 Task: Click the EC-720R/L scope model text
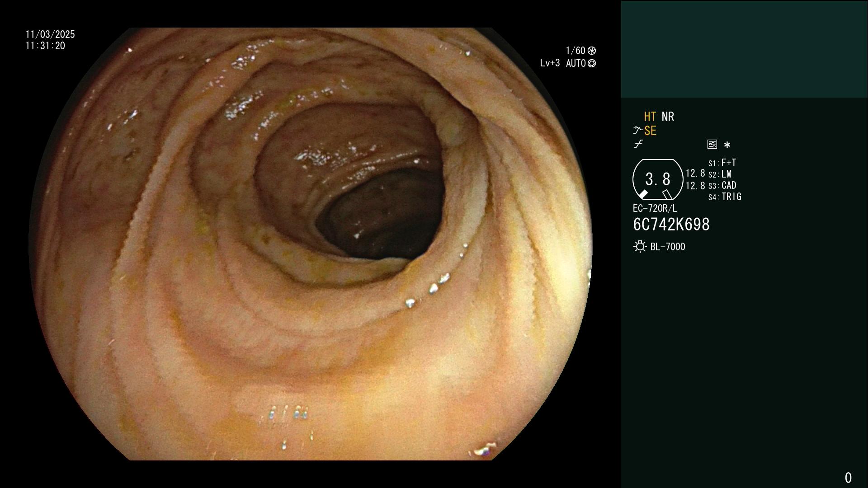pos(655,208)
